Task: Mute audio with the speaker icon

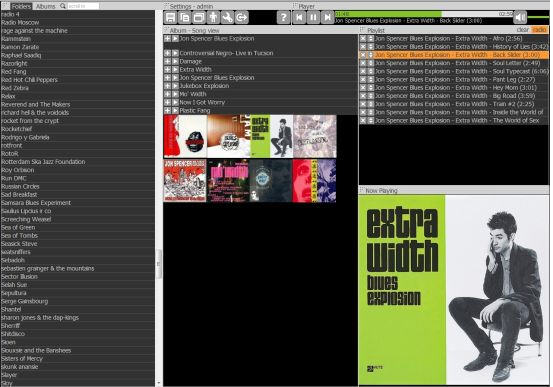Action: [x=520, y=17]
